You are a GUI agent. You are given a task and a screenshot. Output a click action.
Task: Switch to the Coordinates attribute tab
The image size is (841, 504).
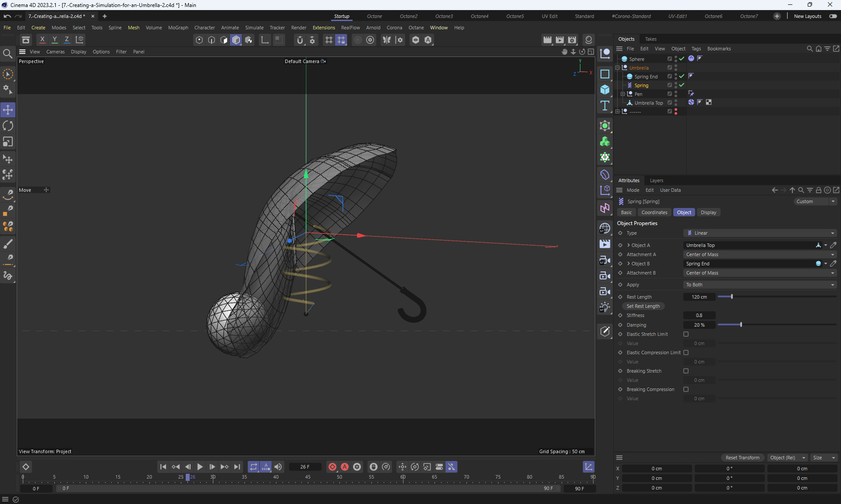click(x=654, y=212)
